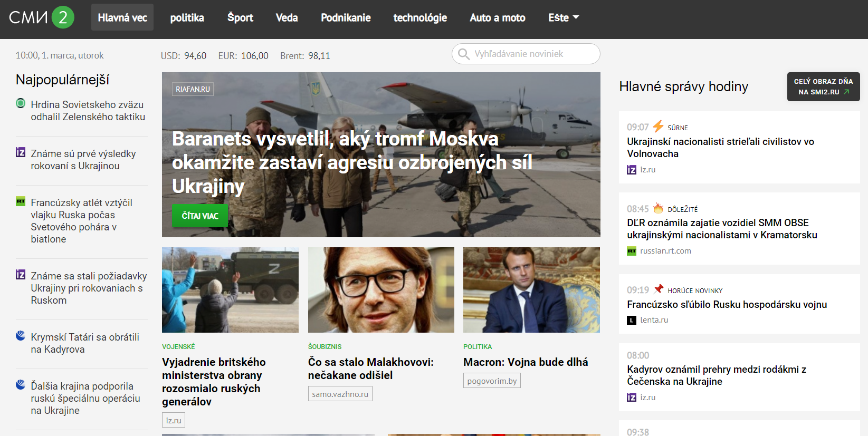Expand the Ešte dropdown menu
This screenshot has width=868, height=436.
click(563, 17)
